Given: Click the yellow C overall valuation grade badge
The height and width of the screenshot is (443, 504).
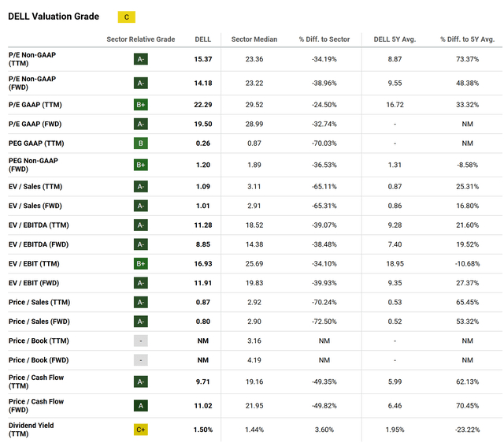Looking at the screenshot, I should [126, 17].
